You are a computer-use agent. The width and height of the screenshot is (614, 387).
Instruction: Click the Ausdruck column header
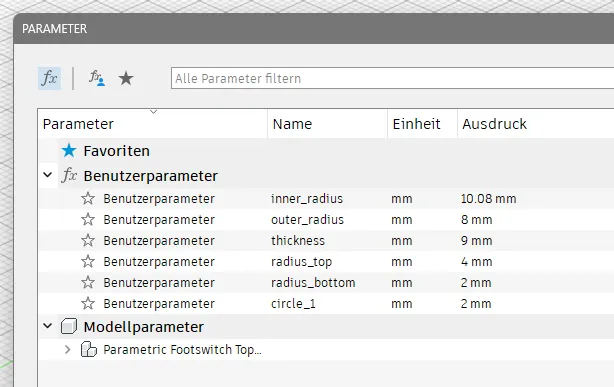(536, 124)
